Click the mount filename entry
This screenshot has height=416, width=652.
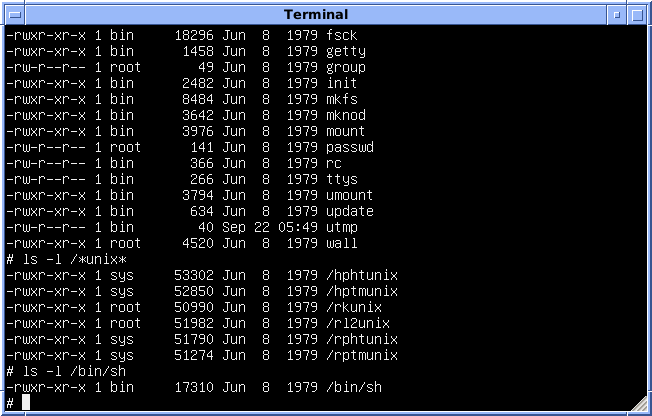click(x=346, y=131)
